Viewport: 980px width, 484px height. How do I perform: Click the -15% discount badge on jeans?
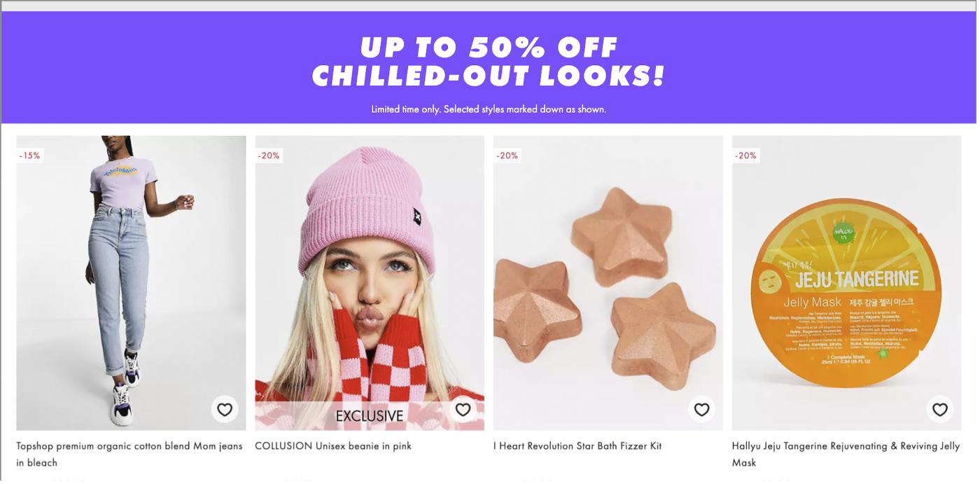tap(30, 155)
